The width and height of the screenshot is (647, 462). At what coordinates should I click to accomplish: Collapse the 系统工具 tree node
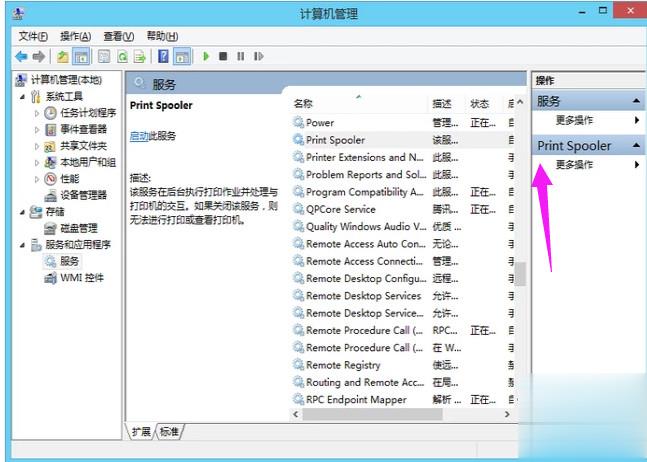point(22,97)
